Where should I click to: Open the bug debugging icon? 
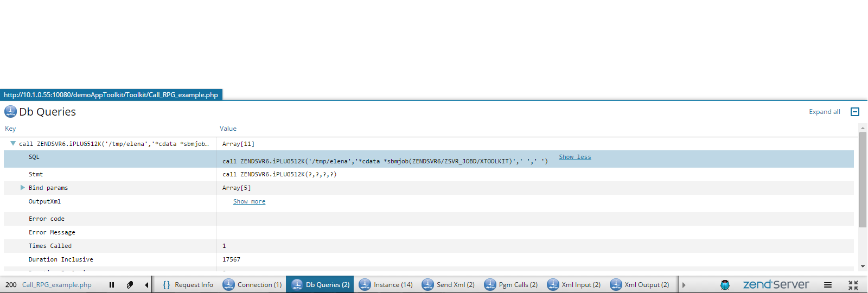click(725, 285)
